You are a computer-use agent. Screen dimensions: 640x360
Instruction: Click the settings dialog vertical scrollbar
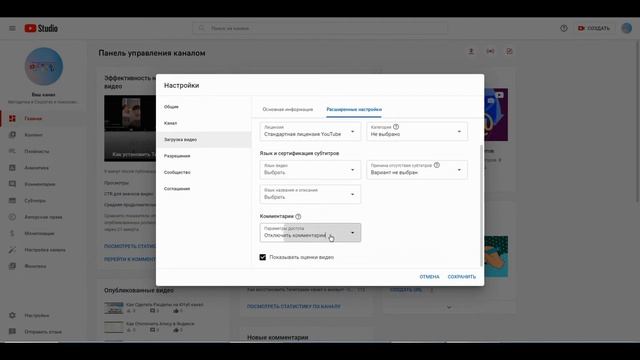click(481, 205)
